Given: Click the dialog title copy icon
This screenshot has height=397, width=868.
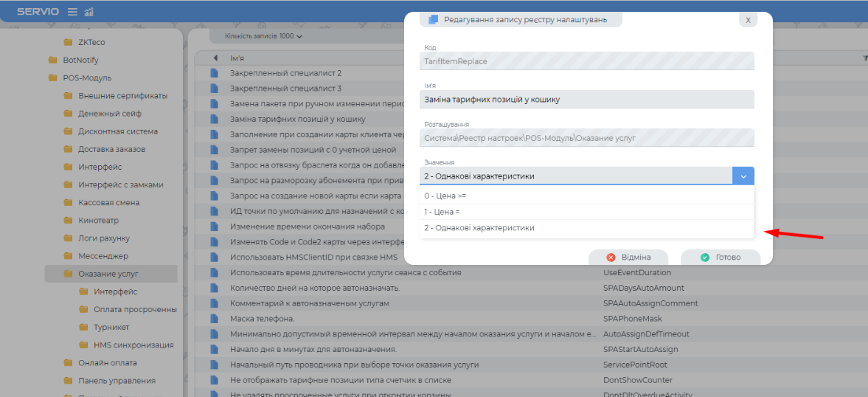Looking at the screenshot, I should coord(433,20).
